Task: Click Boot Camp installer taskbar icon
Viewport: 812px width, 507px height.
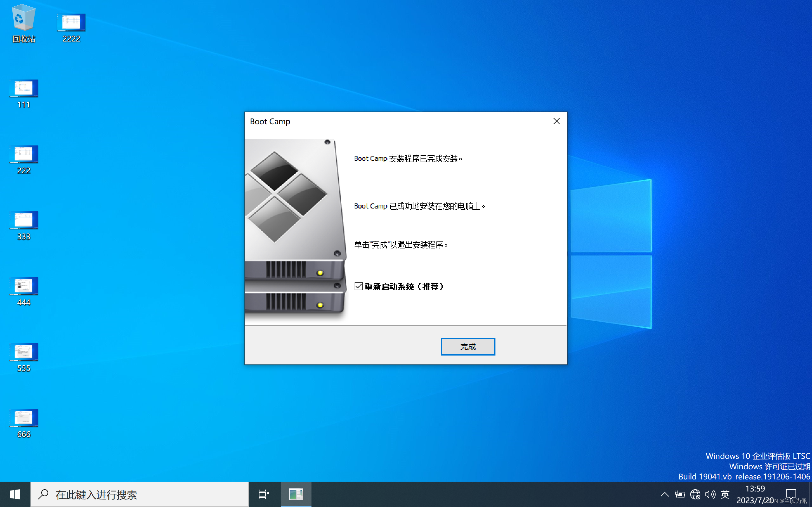Action: pos(296,494)
